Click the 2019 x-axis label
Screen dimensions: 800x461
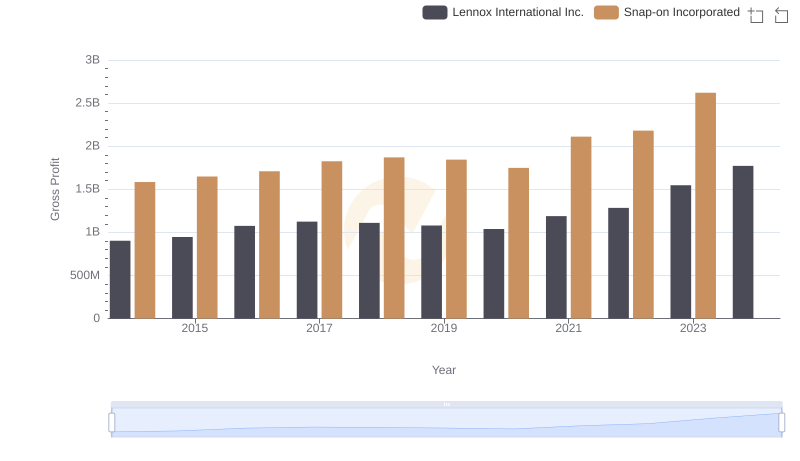pos(444,328)
